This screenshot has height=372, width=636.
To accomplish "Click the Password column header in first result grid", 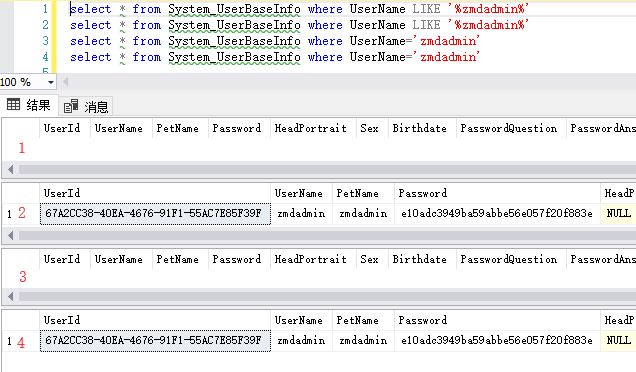I will pyautogui.click(x=239, y=128).
